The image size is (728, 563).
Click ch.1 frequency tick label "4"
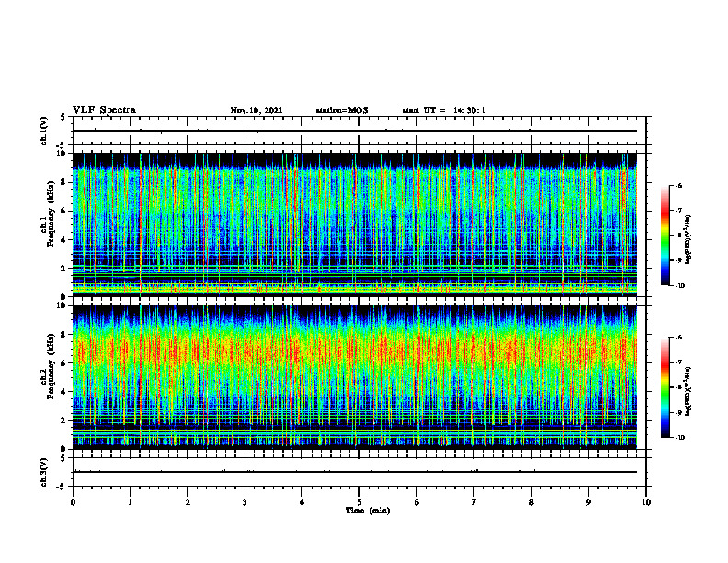coord(64,240)
